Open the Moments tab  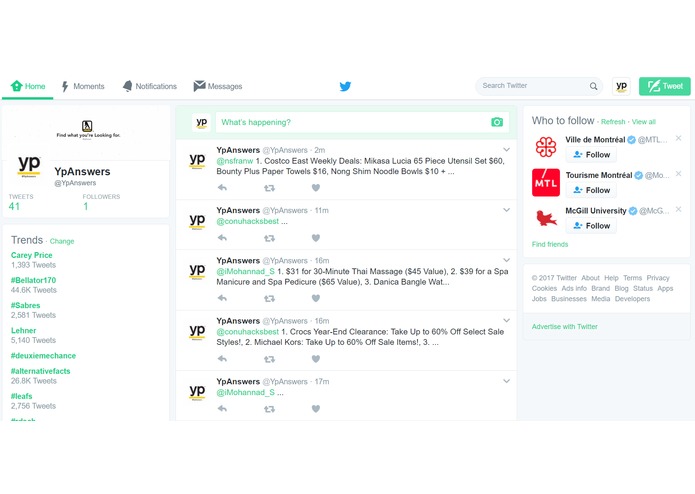[x=83, y=86]
